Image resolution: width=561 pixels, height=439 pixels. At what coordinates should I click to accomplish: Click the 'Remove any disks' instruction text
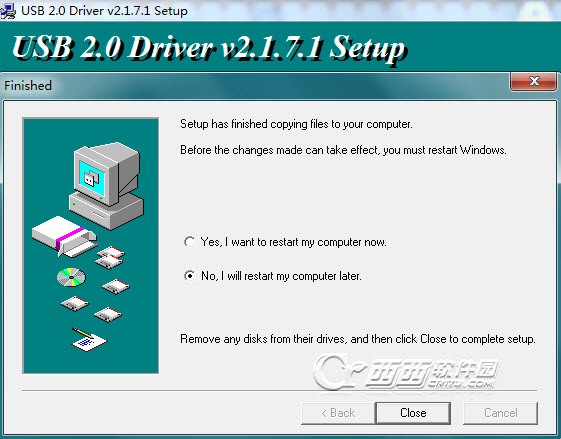[358, 339]
